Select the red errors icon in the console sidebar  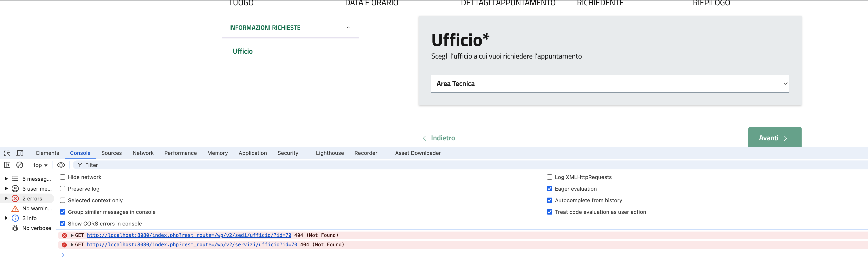point(15,199)
